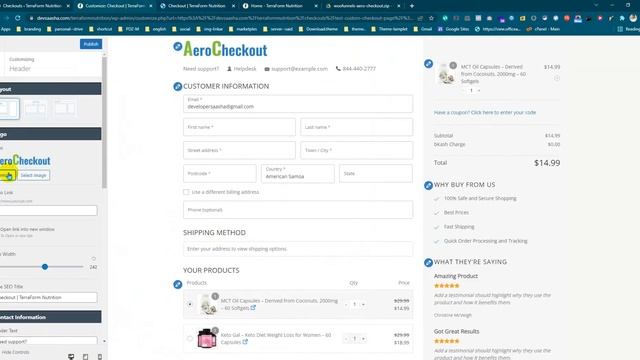Open the cPanel - Main bookmark
Screen dimensions: 640x360
click(543, 29)
